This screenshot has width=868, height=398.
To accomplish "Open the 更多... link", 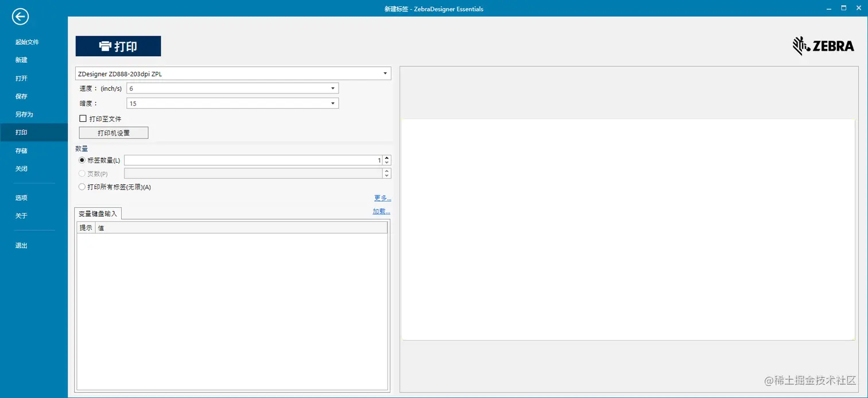I will click(382, 198).
